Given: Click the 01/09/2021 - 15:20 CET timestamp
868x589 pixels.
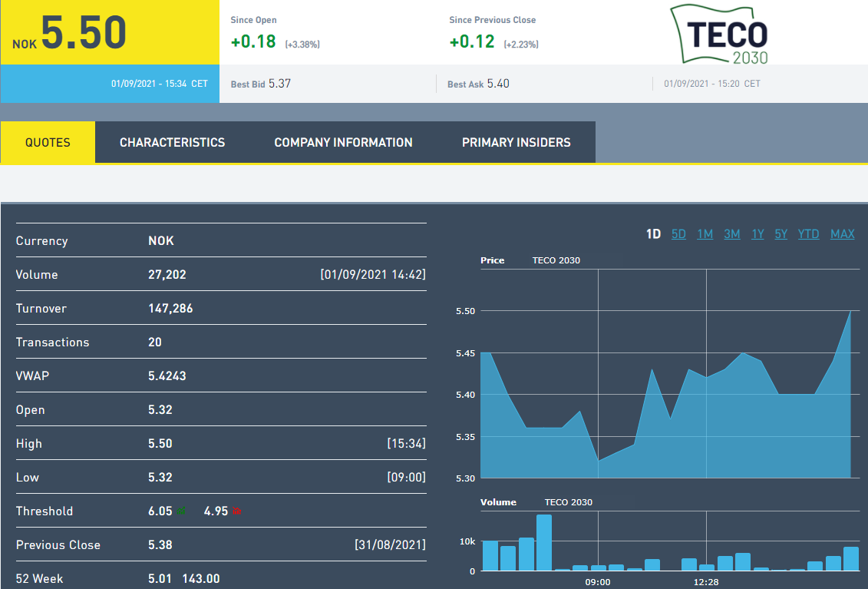Looking at the screenshot, I should click(x=712, y=84).
